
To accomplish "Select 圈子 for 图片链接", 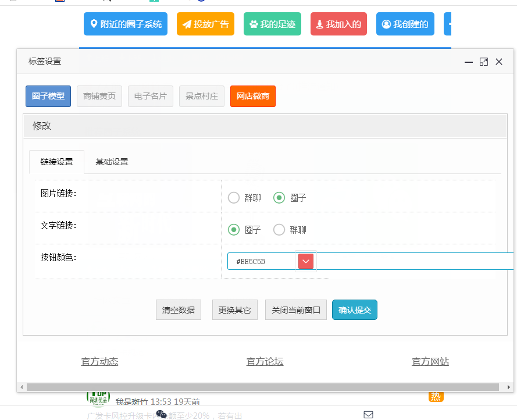I will (x=279, y=198).
